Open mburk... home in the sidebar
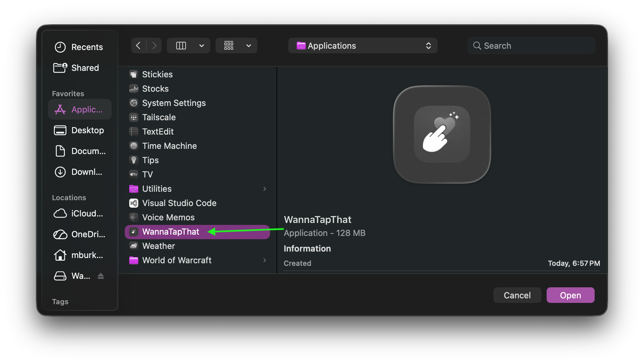The image size is (644, 364). click(x=80, y=255)
